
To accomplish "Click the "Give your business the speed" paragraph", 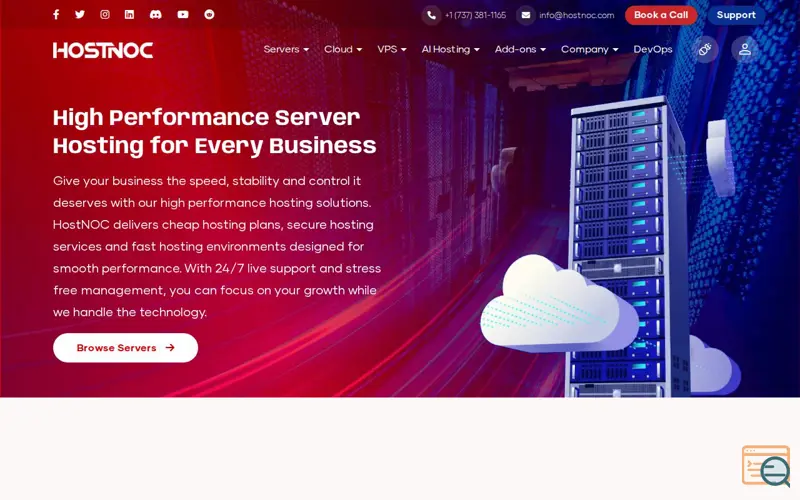I will tap(217, 246).
